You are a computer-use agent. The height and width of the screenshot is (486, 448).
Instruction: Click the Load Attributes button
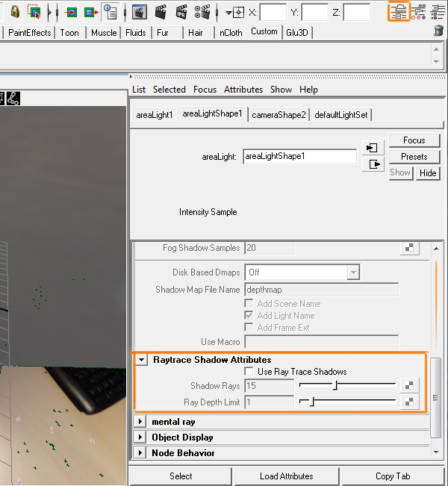click(x=287, y=476)
